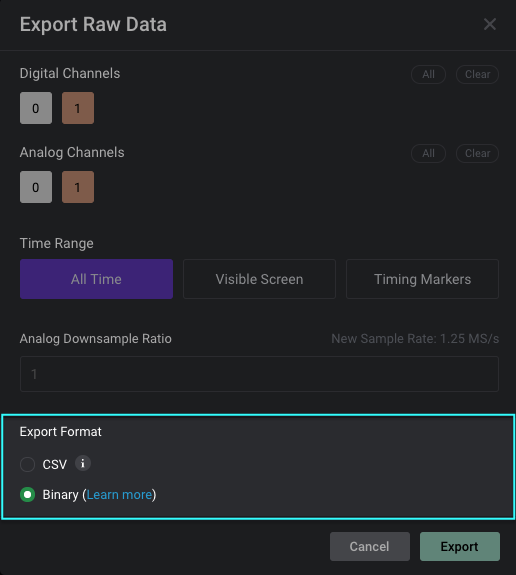Click the 'Time Range' heading
Viewport: 516px width, 575px height.
[x=56, y=243]
